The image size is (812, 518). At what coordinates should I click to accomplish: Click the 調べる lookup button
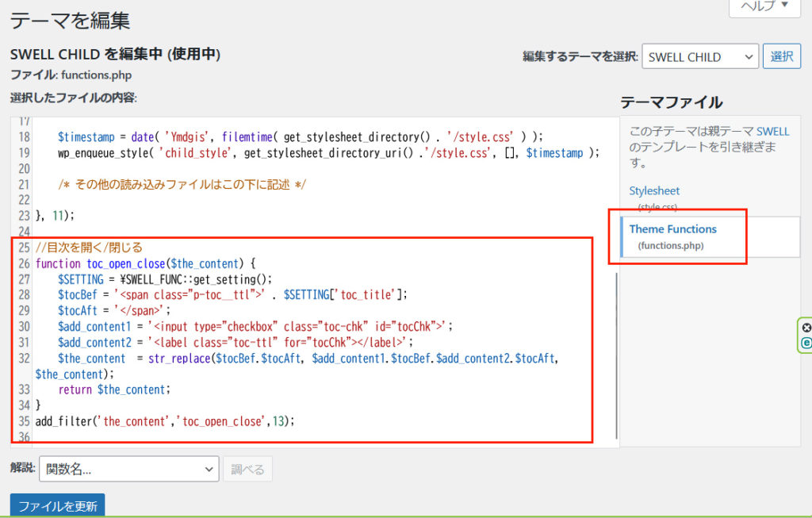coord(247,469)
